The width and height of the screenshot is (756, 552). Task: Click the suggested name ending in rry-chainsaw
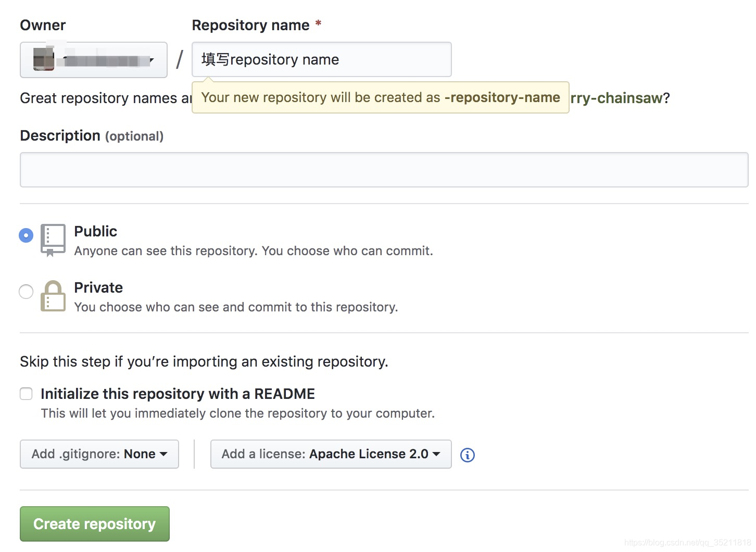tap(616, 98)
